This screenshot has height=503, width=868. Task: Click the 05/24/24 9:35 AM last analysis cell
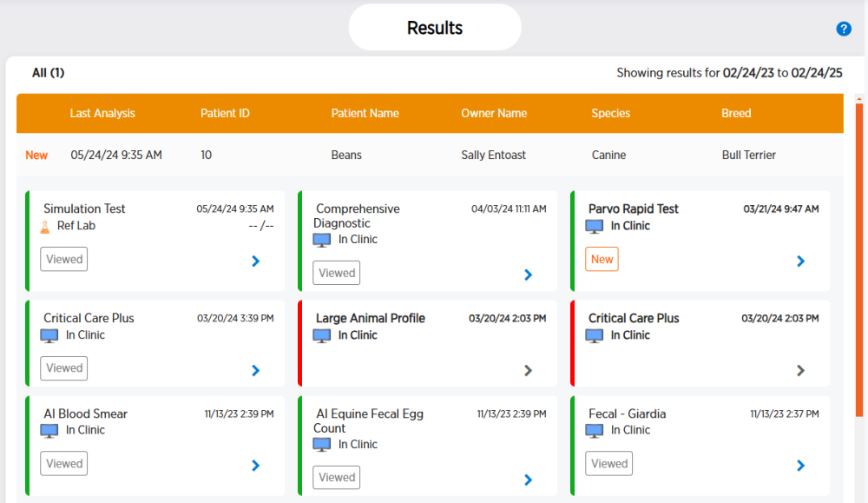(x=116, y=156)
